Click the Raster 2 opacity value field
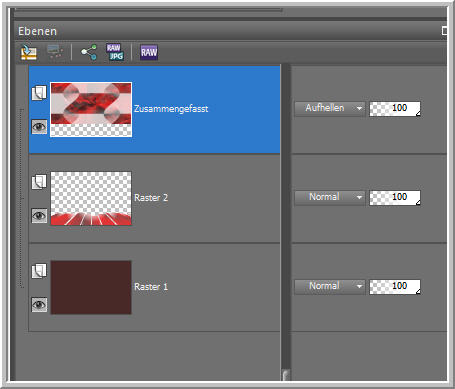This screenshot has height=389, width=455. [395, 198]
